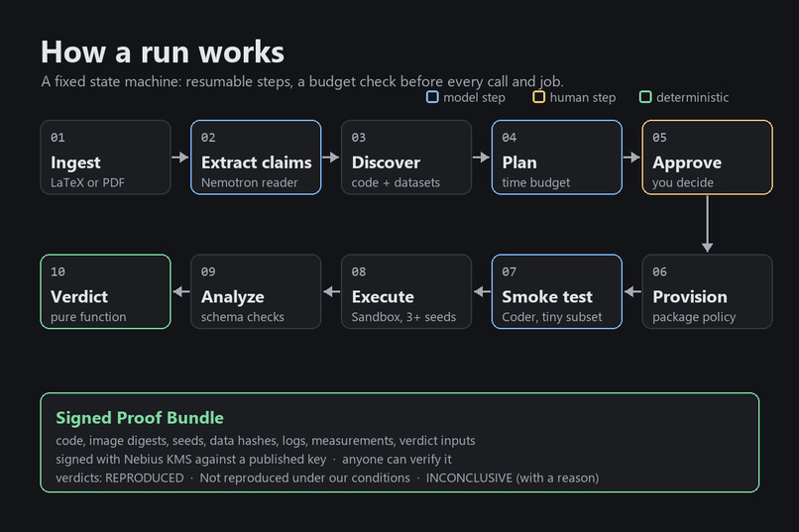Click the 'package policy' caption

(x=694, y=317)
